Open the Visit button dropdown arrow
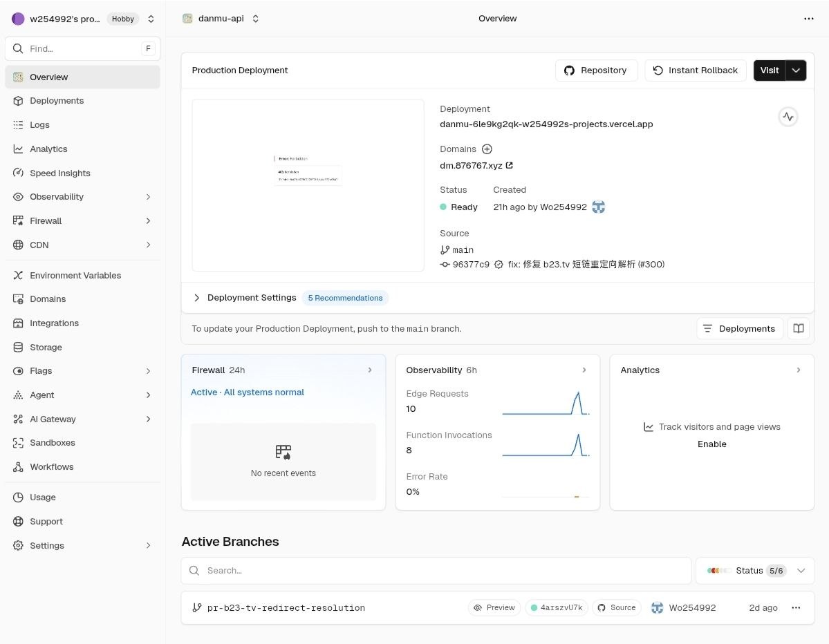Screen dimensions: 829x644 (x=796, y=70)
